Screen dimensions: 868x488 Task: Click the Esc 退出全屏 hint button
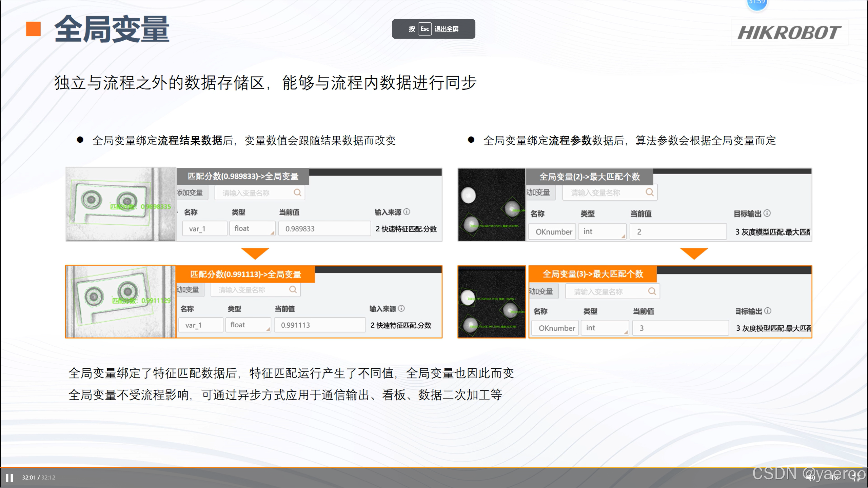coord(433,29)
